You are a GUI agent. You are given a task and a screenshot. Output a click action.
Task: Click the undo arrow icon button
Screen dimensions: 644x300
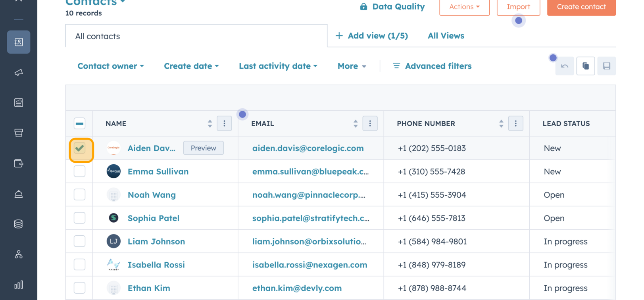565,66
